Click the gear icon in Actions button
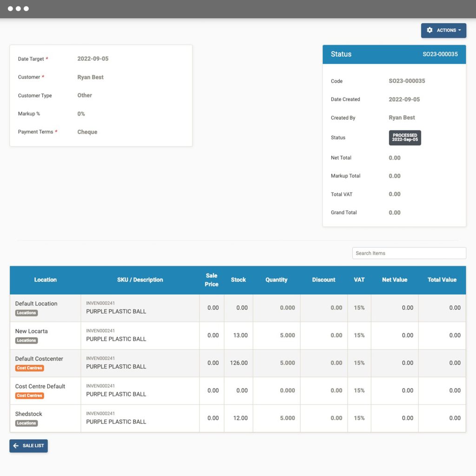The height and width of the screenshot is (476, 476). click(x=430, y=30)
